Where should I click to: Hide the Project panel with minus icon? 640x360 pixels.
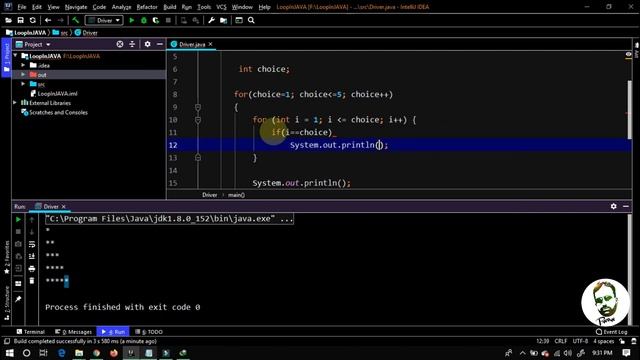click(160, 44)
